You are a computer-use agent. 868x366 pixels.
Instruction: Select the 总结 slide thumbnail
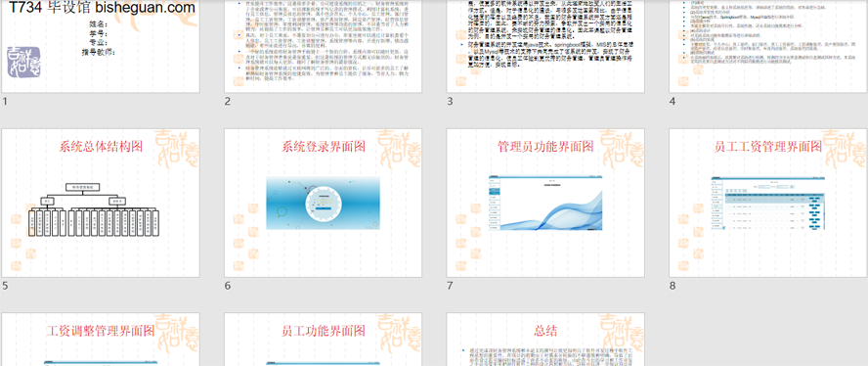tap(545, 340)
